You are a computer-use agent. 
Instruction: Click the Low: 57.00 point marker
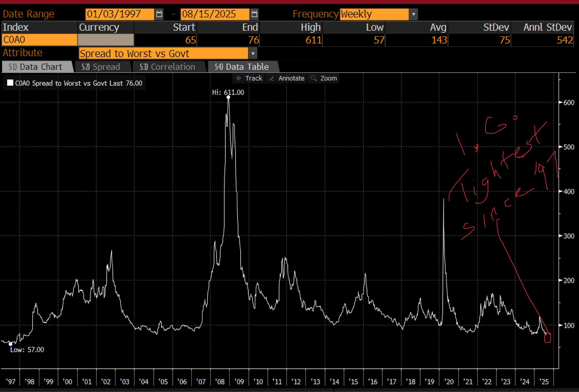point(10,344)
